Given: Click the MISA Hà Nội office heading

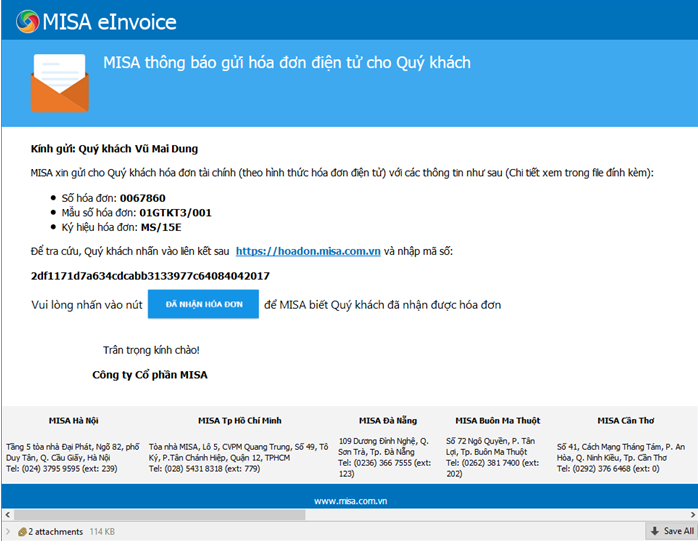Looking at the screenshot, I should click(x=73, y=420).
